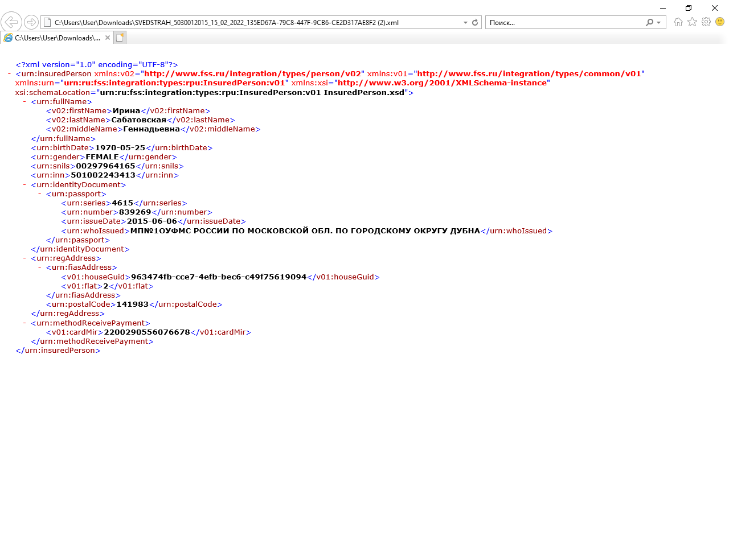The image size is (729, 560).
Task: Click the page file icon in the address bar
Action: (x=48, y=23)
